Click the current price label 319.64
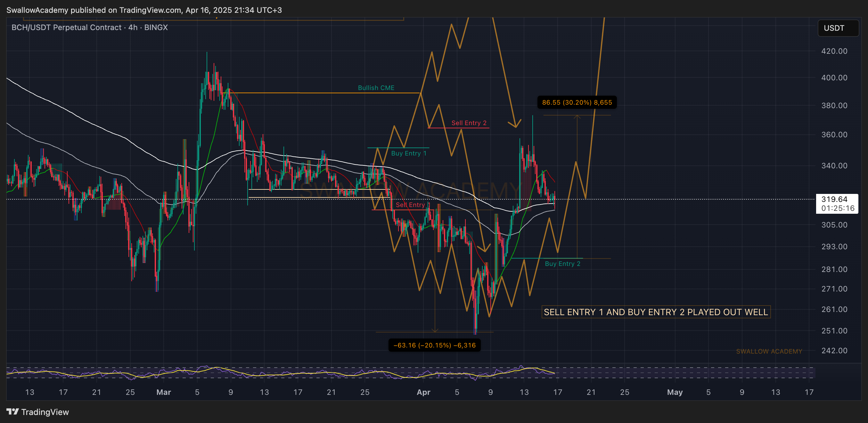 (x=834, y=199)
